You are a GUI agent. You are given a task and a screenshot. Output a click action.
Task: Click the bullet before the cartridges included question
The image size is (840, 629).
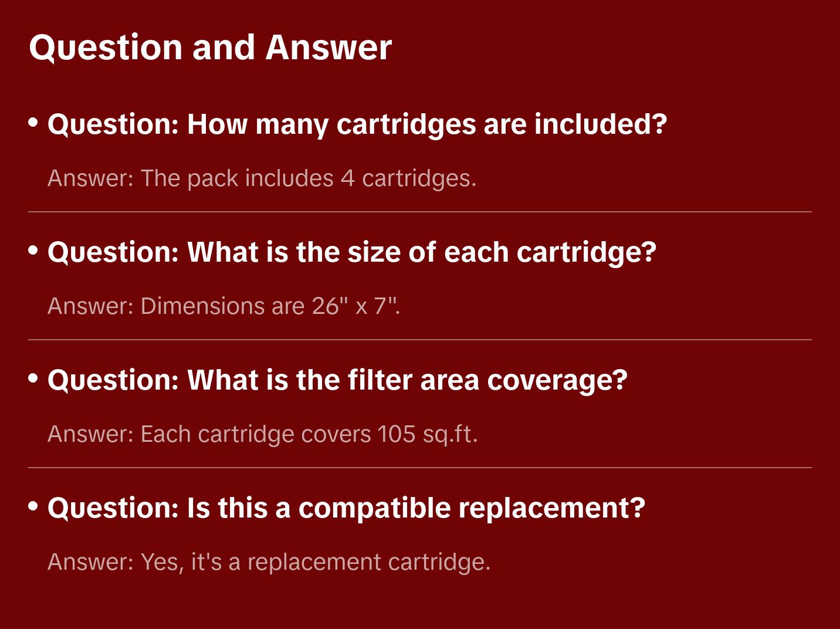tap(33, 122)
